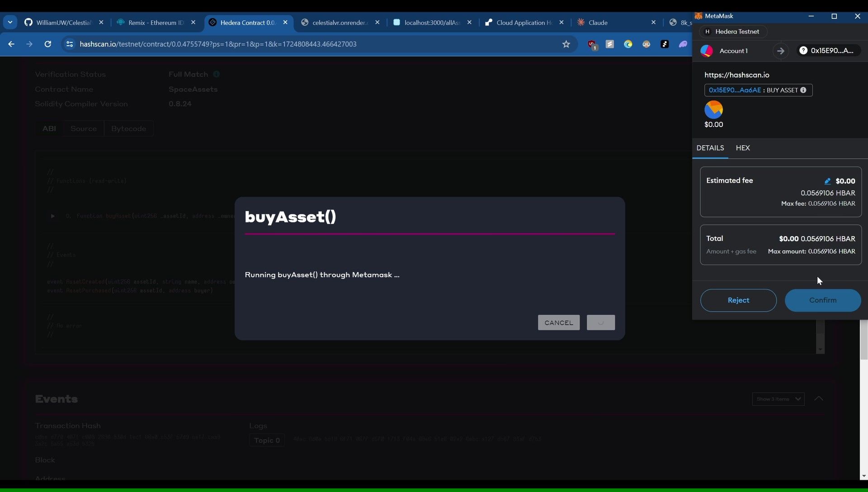The height and width of the screenshot is (492, 868).
Task: Click the token logo above $0.00
Action: tap(714, 109)
